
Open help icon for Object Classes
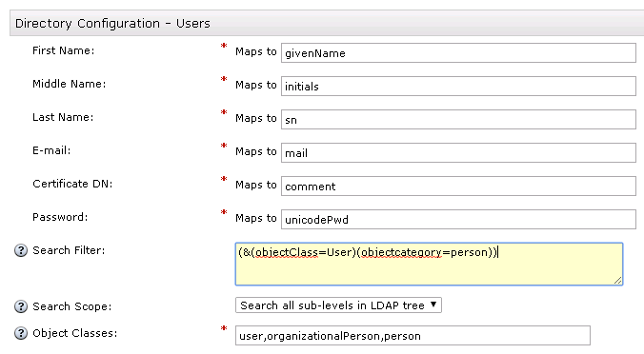(x=21, y=333)
